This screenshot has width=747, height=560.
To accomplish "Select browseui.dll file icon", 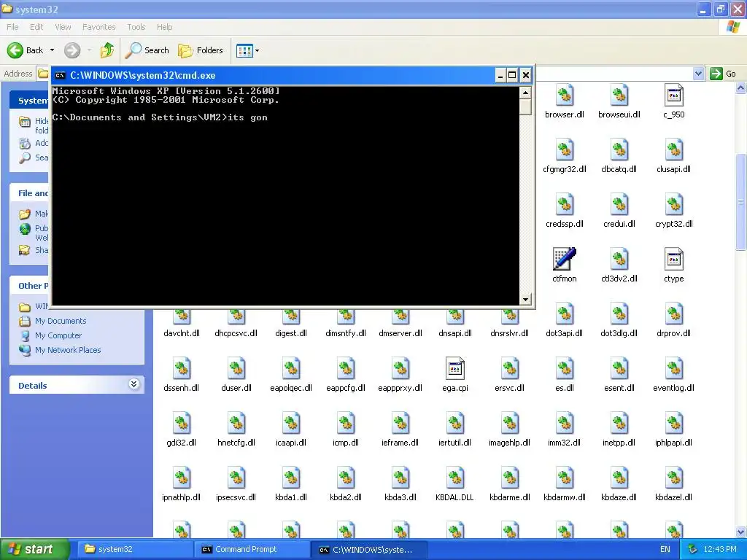I will point(619,96).
